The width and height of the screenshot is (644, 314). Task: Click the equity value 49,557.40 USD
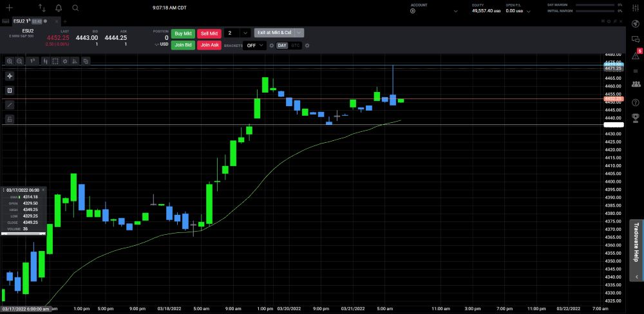[486, 11]
